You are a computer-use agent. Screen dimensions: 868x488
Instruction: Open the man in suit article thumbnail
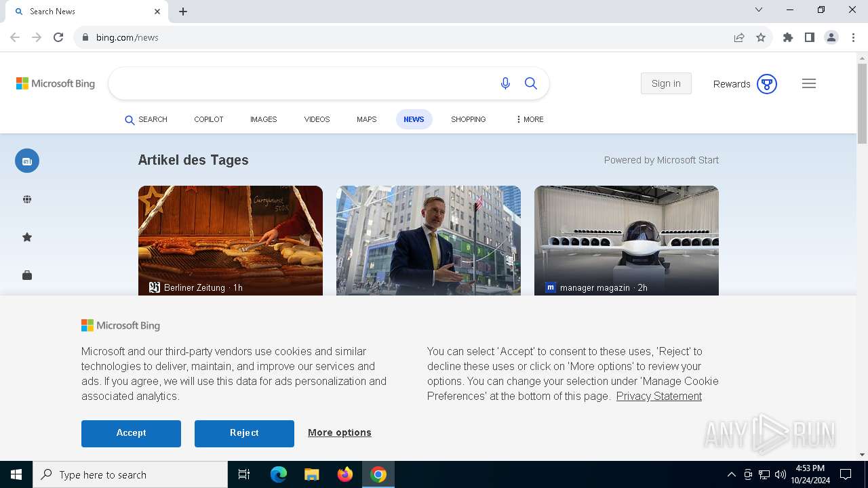(429, 241)
